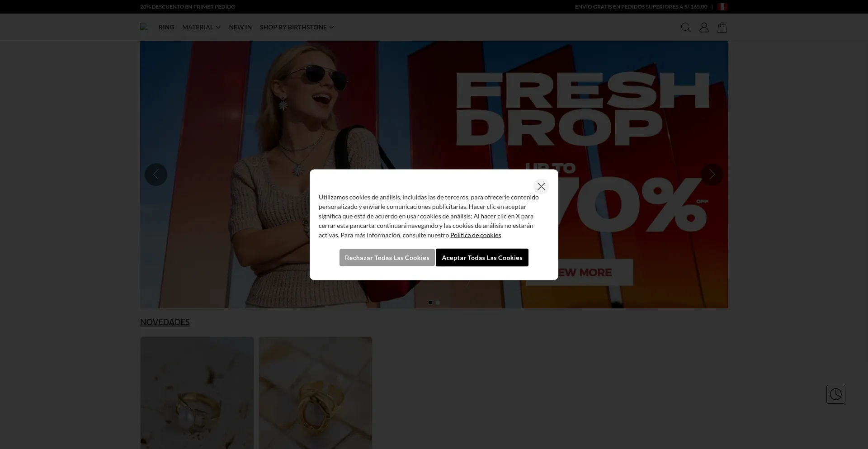
Task: Click Aceptar Todas Las Cookies button
Action: point(482,258)
